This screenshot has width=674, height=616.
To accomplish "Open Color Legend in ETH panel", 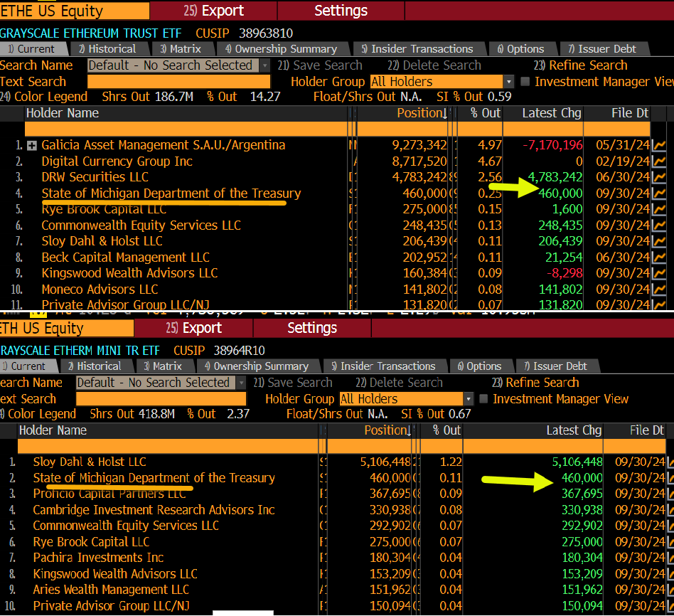I will [x=38, y=414].
